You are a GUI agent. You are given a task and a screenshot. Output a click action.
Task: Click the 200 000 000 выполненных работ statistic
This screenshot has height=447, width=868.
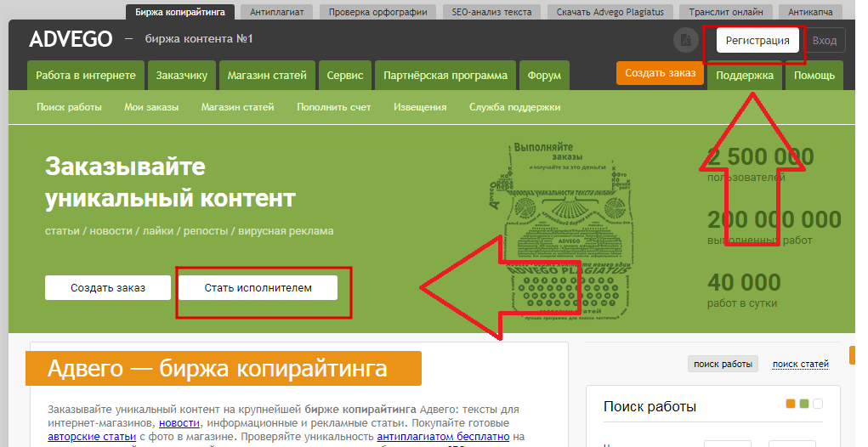[774, 227]
